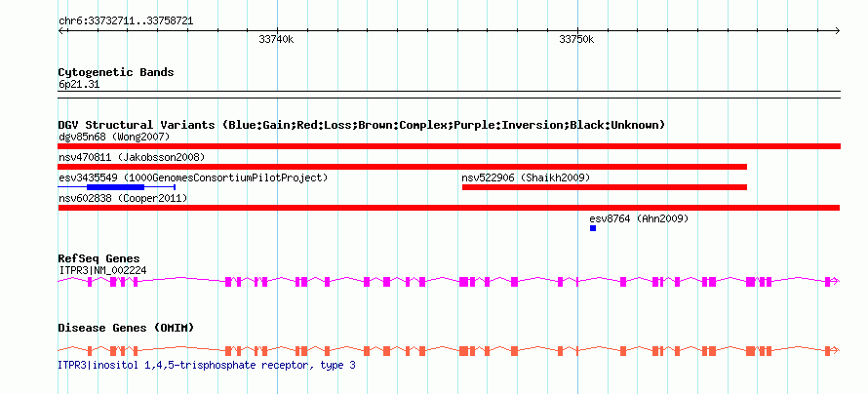
Task: Click the Disease Genes (OMIM) heading
Action: (x=126, y=328)
